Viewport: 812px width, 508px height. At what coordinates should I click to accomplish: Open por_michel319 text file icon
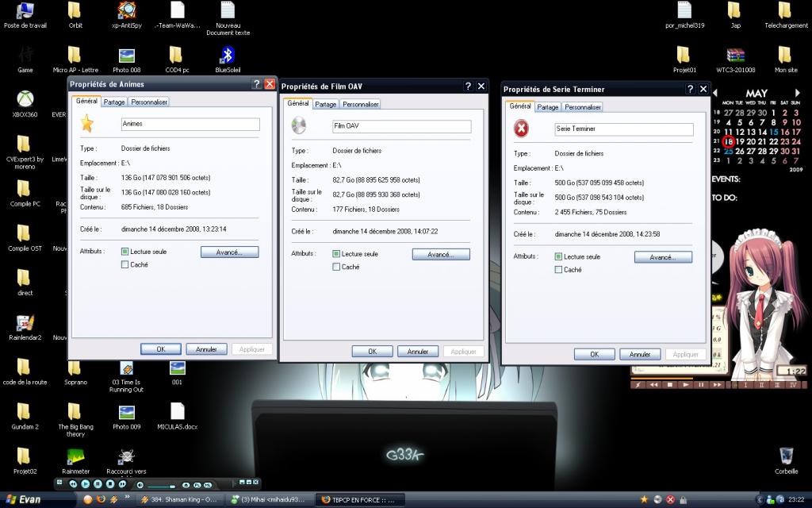pyautogui.click(x=684, y=16)
